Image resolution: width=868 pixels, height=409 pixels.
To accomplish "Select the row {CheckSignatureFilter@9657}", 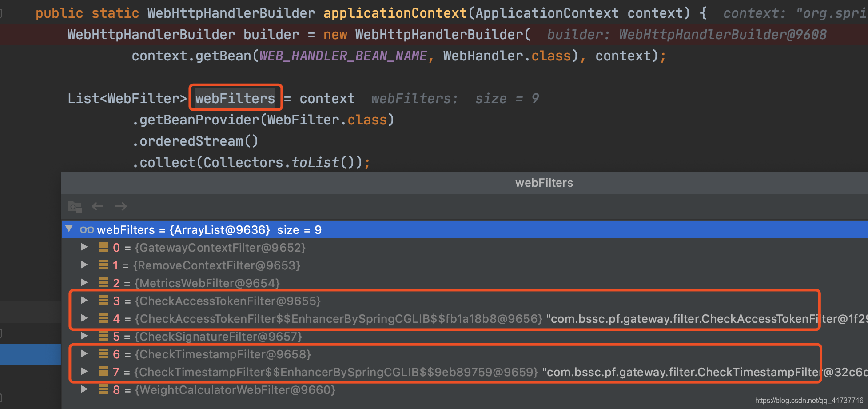I will point(465,336).
